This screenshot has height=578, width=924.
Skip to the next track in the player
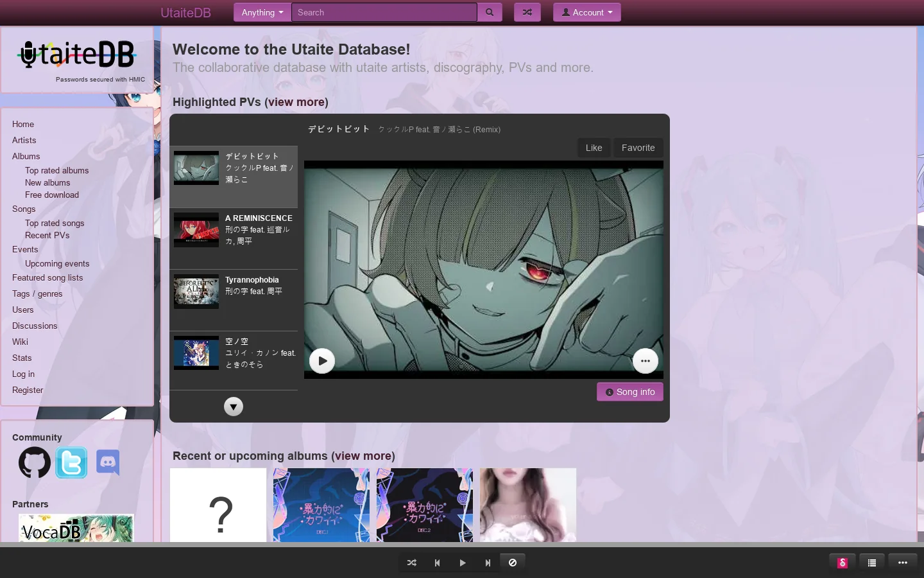click(x=488, y=563)
